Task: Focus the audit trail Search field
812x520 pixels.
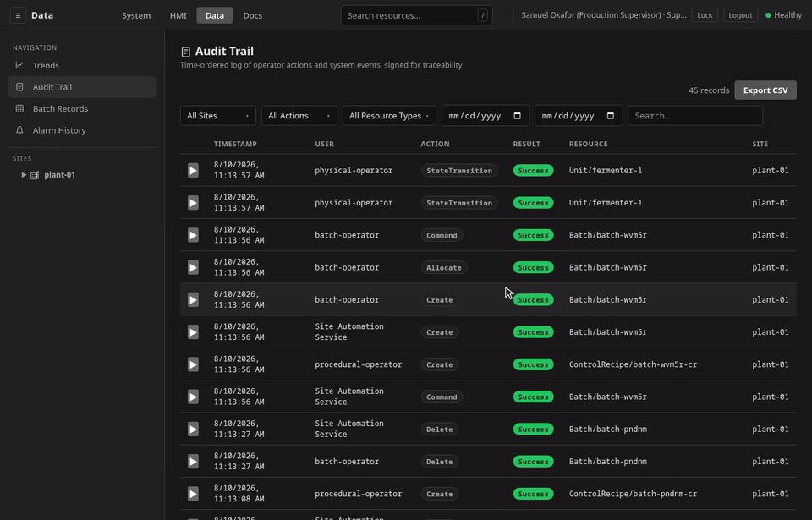Action: click(695, 116)
